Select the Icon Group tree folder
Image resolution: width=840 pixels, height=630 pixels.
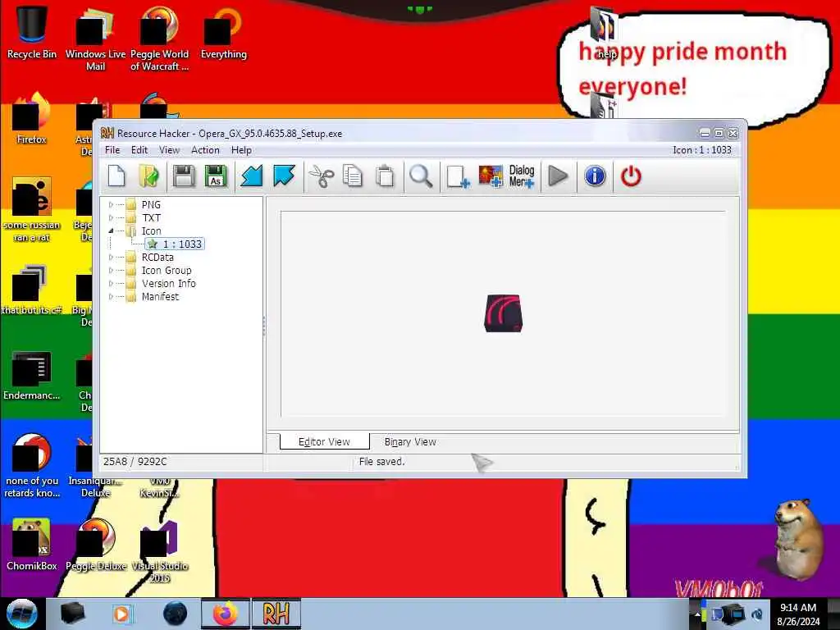(166, 270)
